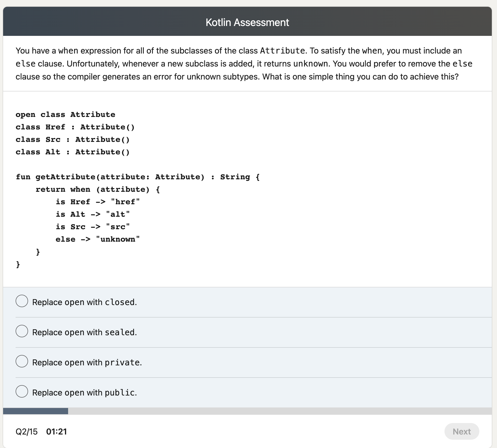Click the quiz progress bar
The height and width of the screenshot is (448, 497).
248,411
